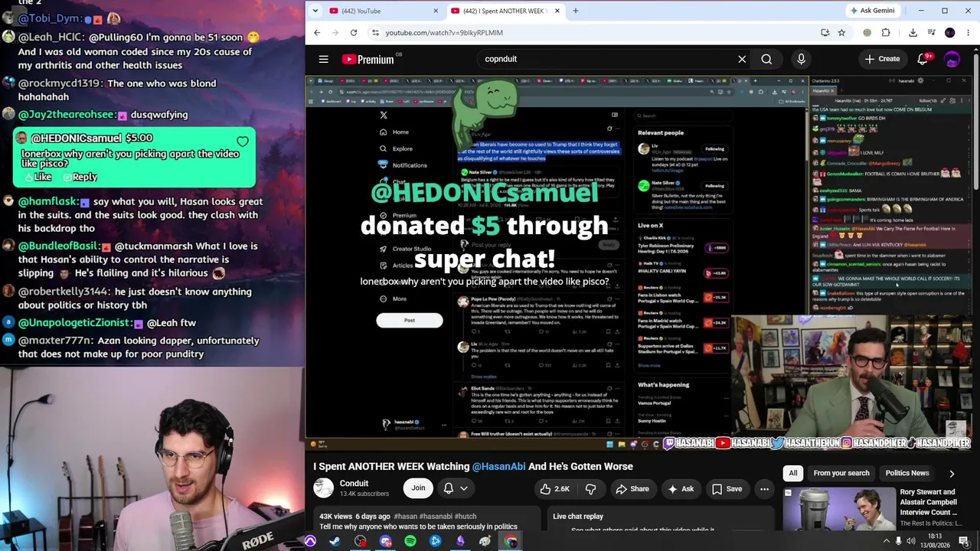Click the Ask button under video
Image resolution: width=980 pixels, height=551 pixels.
pos(681,489)
